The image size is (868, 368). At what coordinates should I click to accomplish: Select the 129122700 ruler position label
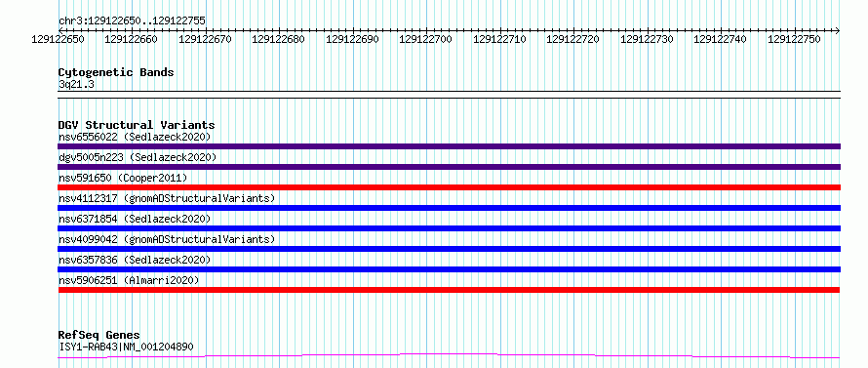pos(425,39)
